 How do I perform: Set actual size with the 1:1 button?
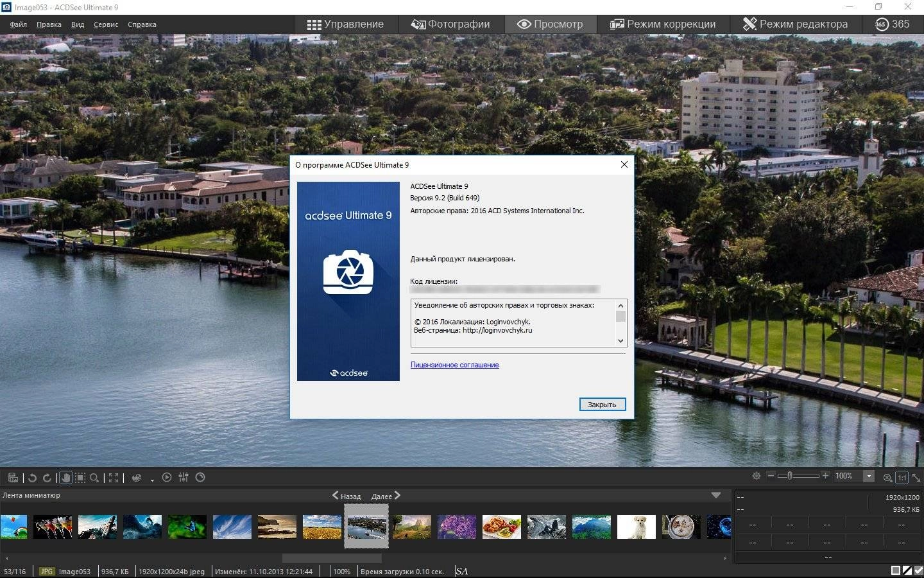902,477
